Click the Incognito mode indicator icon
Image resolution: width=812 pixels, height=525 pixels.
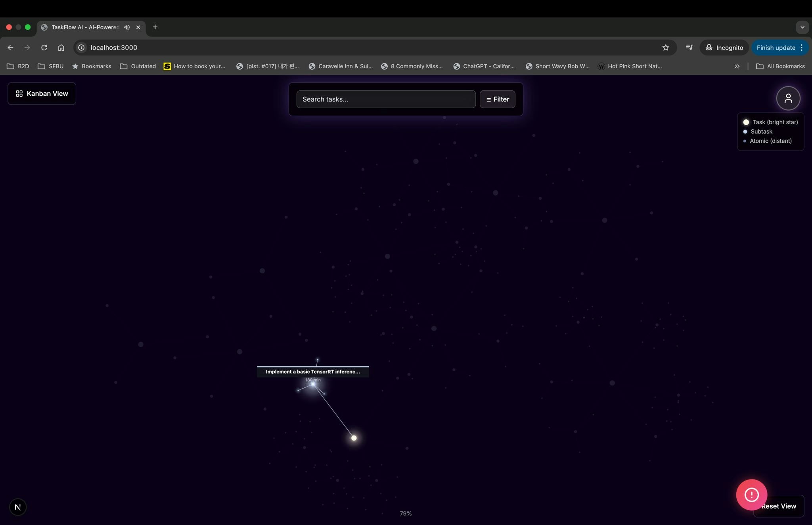pyautogui.click(x=709, y=48)
